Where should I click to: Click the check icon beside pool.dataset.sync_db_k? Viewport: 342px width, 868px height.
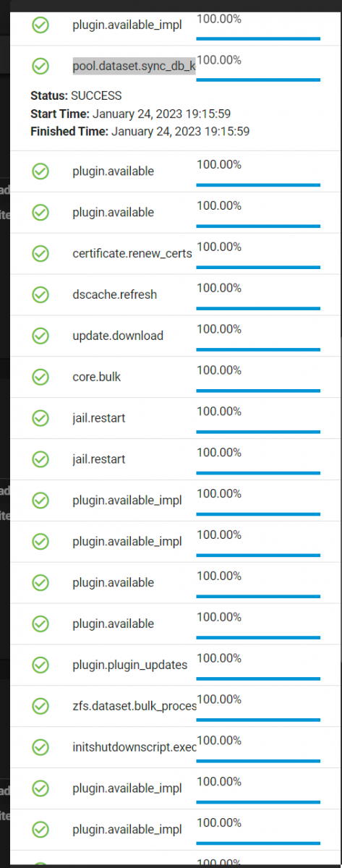click(41, 67)
